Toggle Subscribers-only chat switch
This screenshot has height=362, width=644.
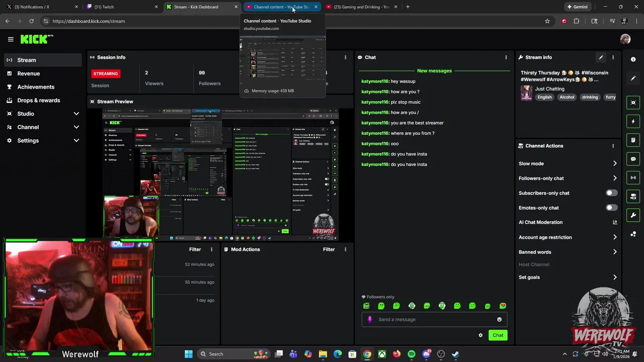pos(611,193)
